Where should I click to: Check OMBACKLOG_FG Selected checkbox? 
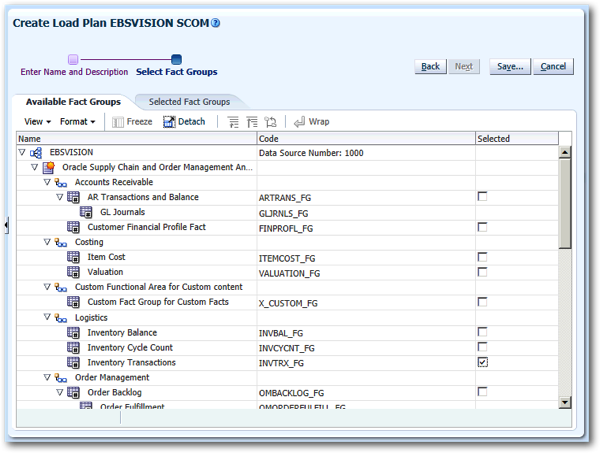pos(483,392)
